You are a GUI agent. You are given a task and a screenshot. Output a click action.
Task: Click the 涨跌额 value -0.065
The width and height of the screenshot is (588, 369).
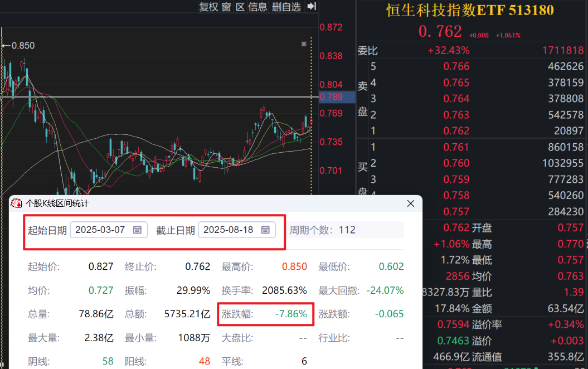point(389,314)
